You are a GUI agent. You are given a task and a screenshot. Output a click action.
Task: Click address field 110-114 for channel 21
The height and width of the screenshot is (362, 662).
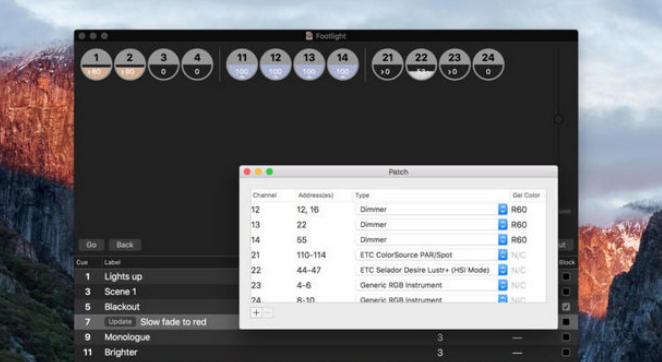pyautogui.click(x=311, y=255)
